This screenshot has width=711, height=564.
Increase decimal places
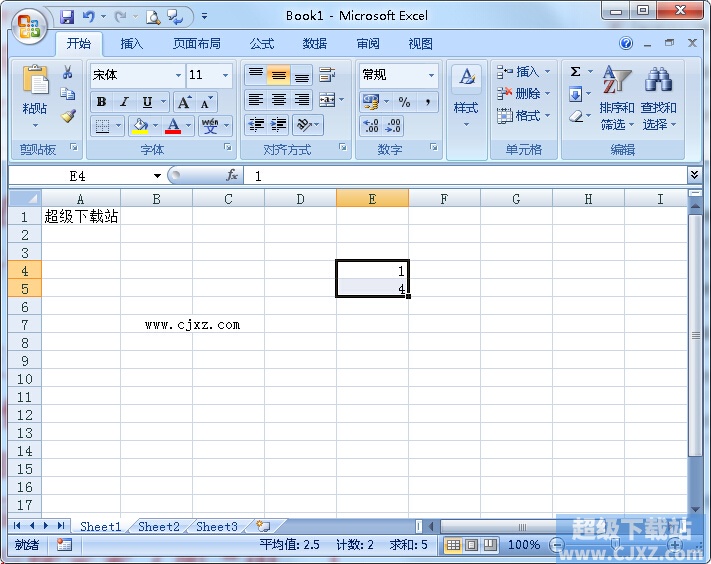coord(371,126)
